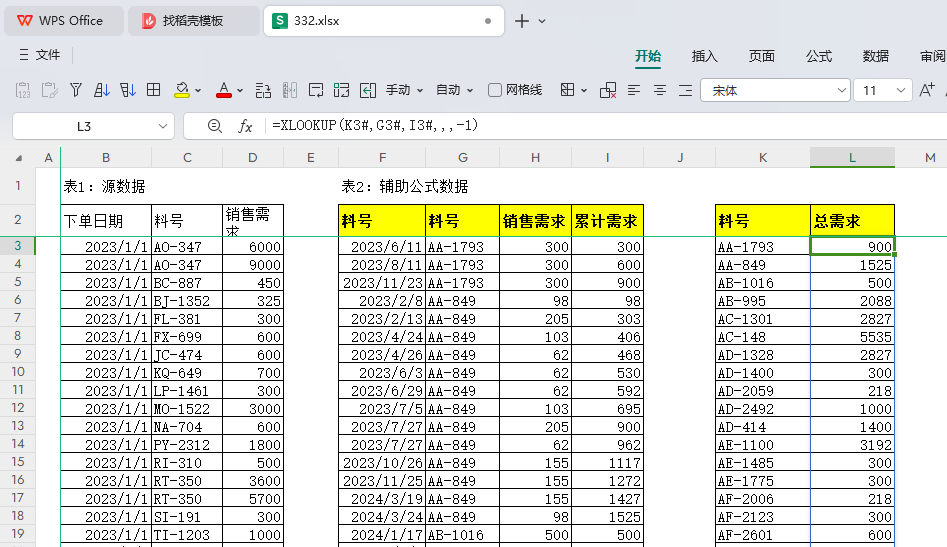Viewport: 947px width, 547px height.
Task: Click cell containing 表1：源数据
Action: (104, 187)
